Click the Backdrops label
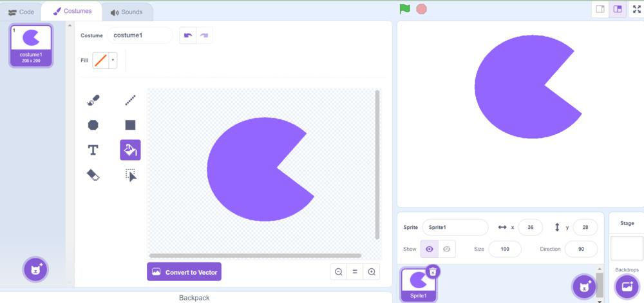 [x=627, y=269]
